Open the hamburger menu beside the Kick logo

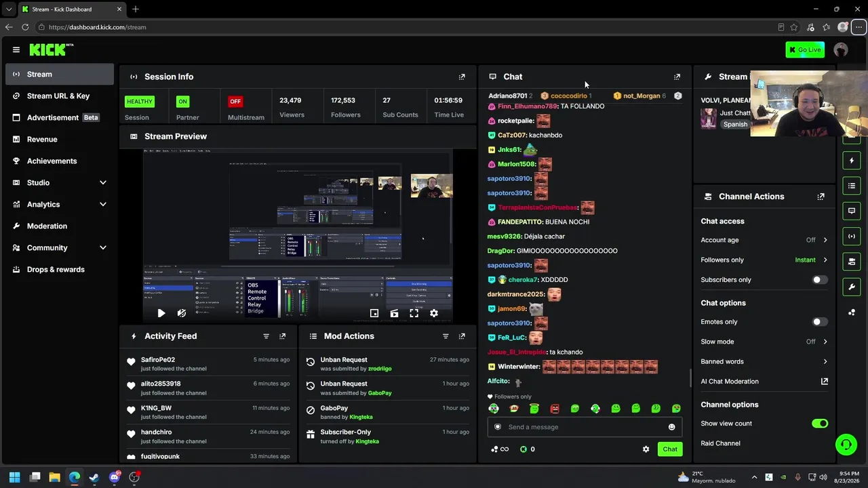16,49
